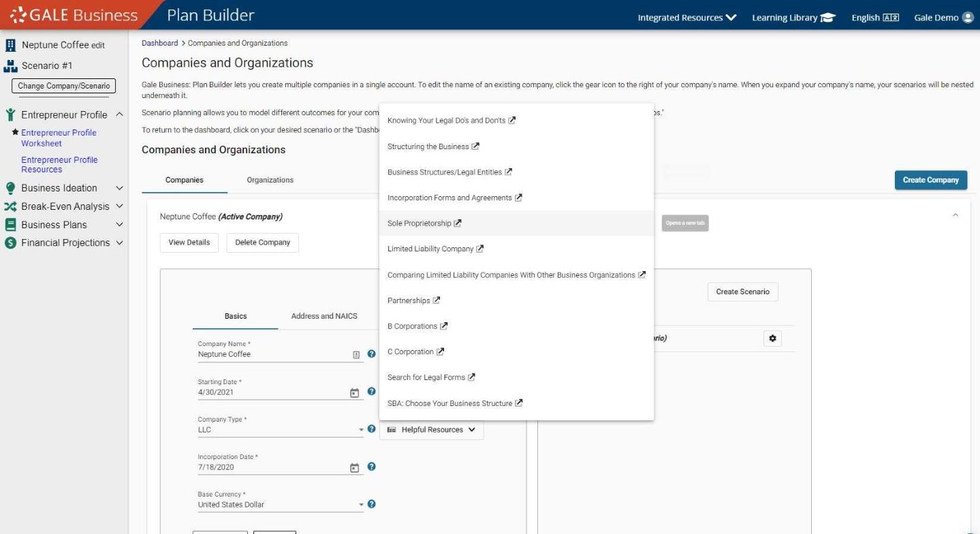Click the Financial Projections dollar icon

pos(10,242)
